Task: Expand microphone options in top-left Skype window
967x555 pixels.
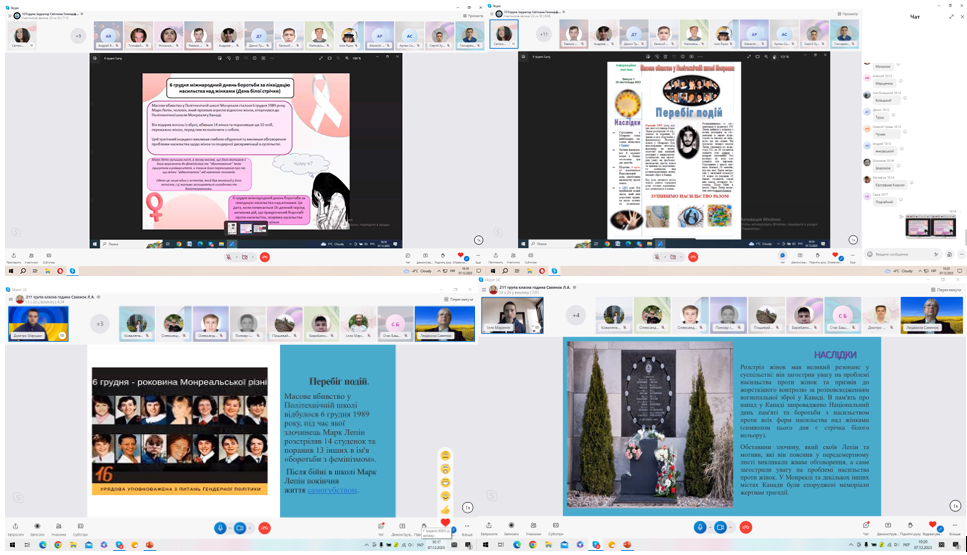Action: (236, 257)
